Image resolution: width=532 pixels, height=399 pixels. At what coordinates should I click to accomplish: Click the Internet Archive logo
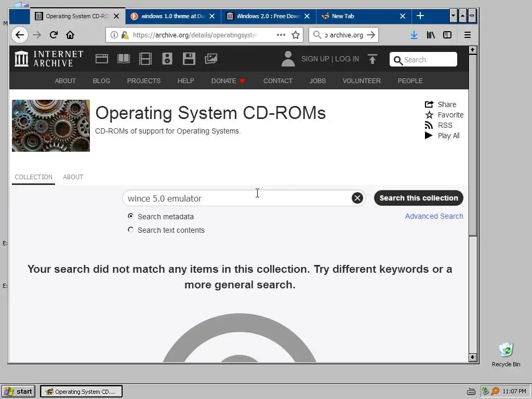[x=49, y=59]
